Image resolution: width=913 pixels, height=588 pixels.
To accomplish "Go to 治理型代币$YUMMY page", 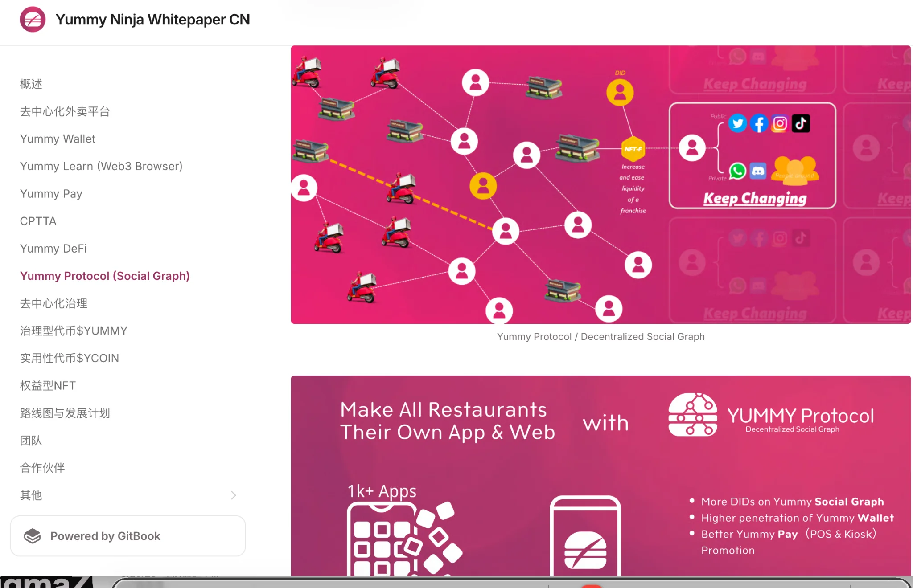I will pos(74,331).
